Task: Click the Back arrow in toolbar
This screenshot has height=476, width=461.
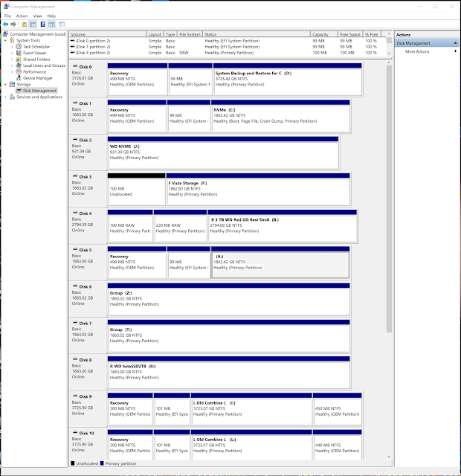Action: [x=5, y=25]
